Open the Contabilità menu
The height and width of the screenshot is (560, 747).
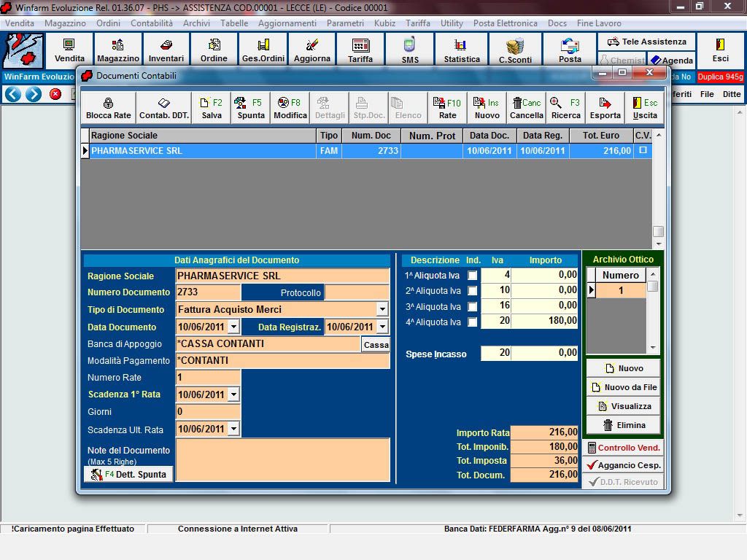tap(152, 23)
